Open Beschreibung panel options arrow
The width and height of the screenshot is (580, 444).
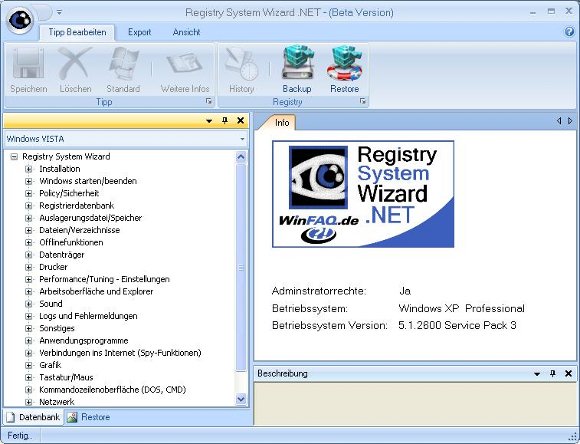537,374
